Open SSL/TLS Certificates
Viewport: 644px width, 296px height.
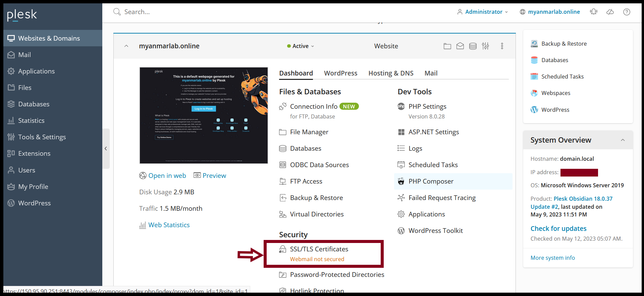tap(319, 249)
